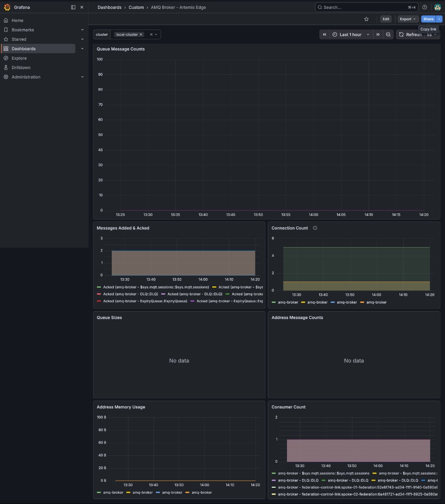Image resolution: width=445 pixels, height=504 pixels.
Task: Open Starred dashboards section
Action: 19,39
